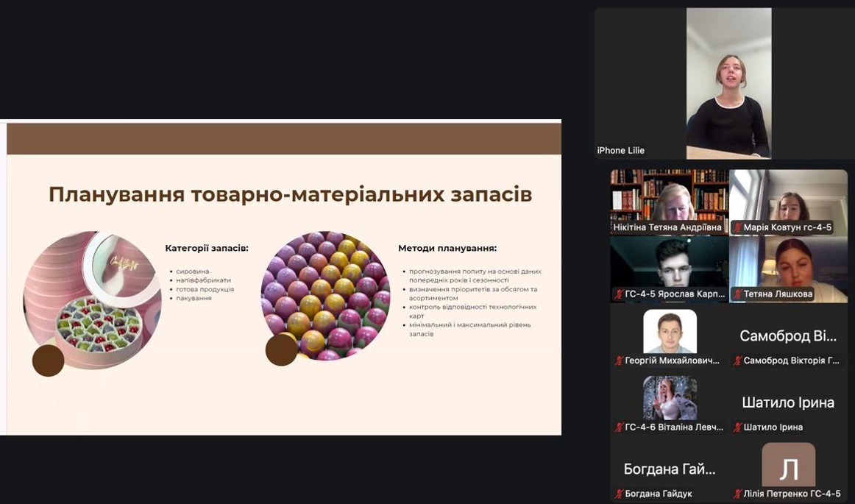This screenshot has width=855, height=504.
Task: Click muted mic icon beside Шатило Ірина label
Action: point(737,427)
